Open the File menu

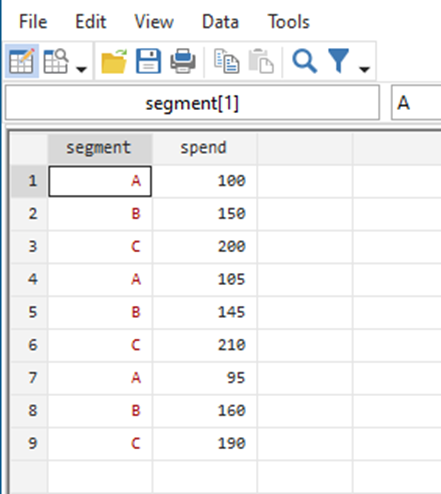[33, 22]
